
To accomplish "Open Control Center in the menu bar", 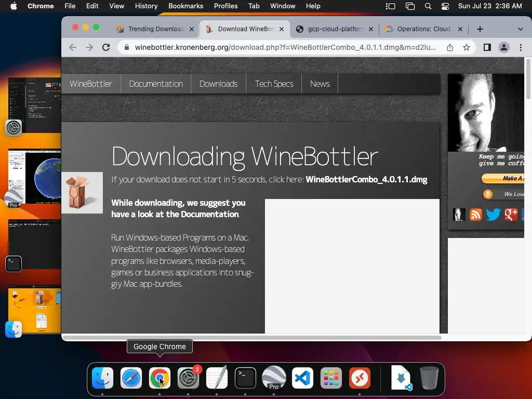I will point(445,6).
